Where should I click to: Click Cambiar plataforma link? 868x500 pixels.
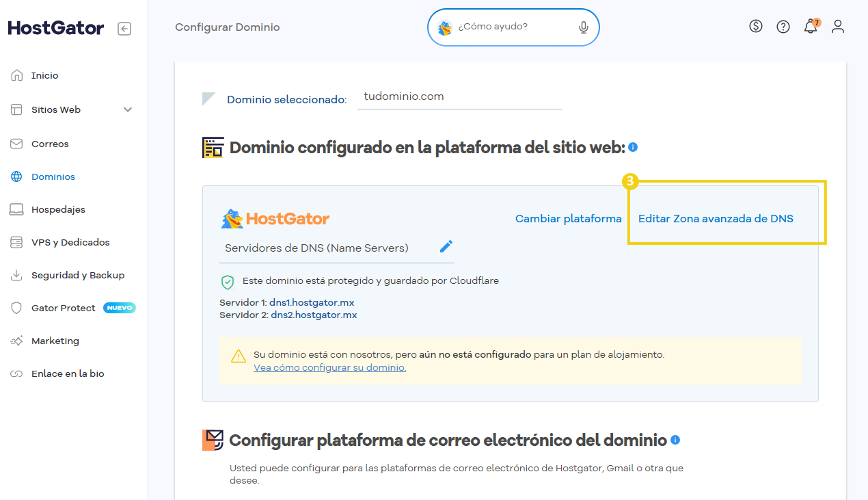tap(569, 219)
